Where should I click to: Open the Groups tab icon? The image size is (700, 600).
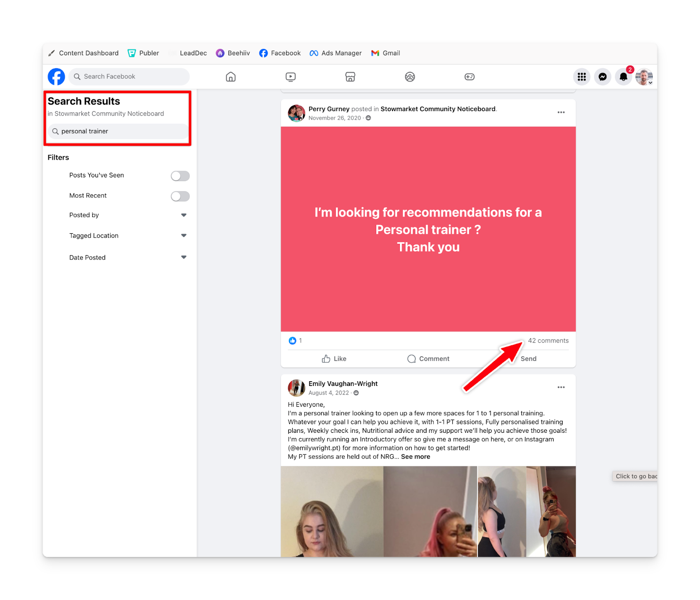410,77
